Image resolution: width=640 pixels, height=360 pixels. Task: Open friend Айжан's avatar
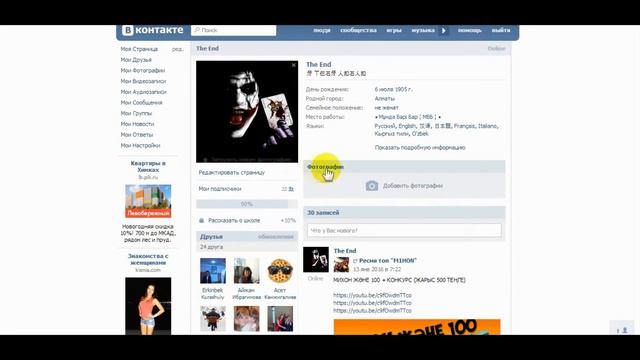(x=247, y=271)
